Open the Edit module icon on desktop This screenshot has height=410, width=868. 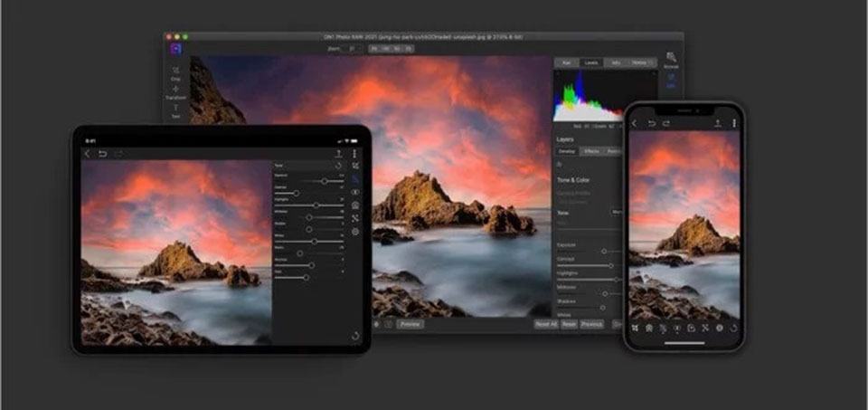[671, 80]
